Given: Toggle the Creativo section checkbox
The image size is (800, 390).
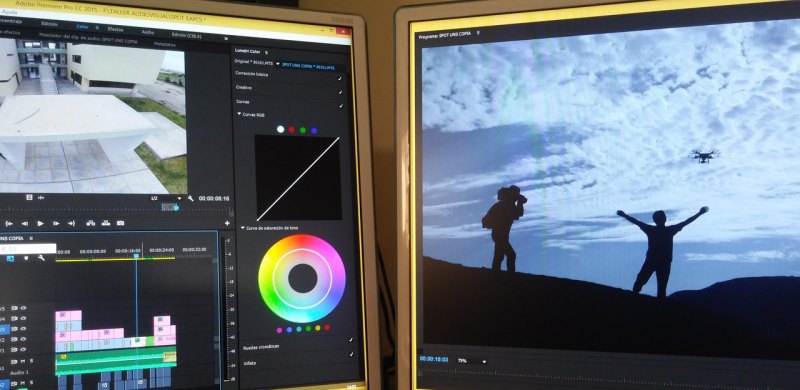Looking at the screenshot, I should 340,92.
